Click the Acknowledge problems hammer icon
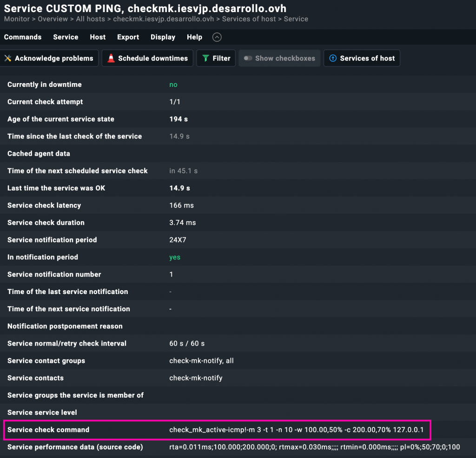 coord(8,59)
